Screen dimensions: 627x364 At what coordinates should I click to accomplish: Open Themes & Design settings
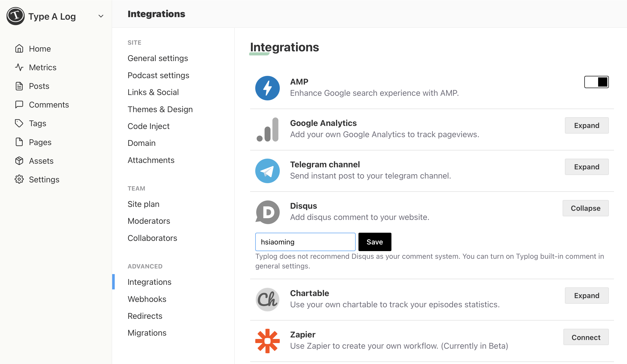(160, 109)
